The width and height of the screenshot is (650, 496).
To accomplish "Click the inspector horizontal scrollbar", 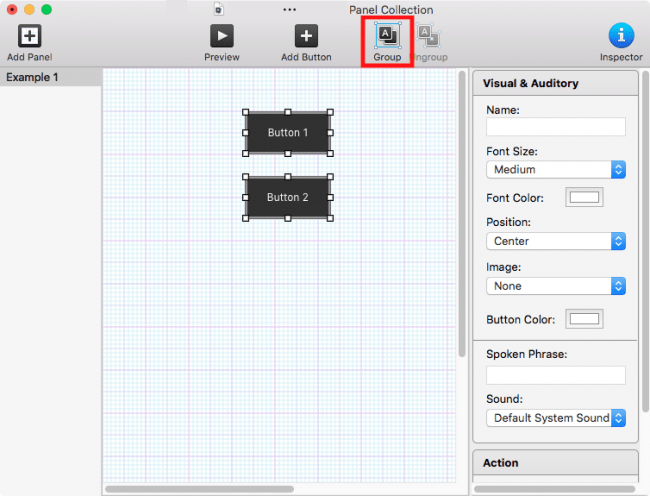I will [x=554, y=489].
